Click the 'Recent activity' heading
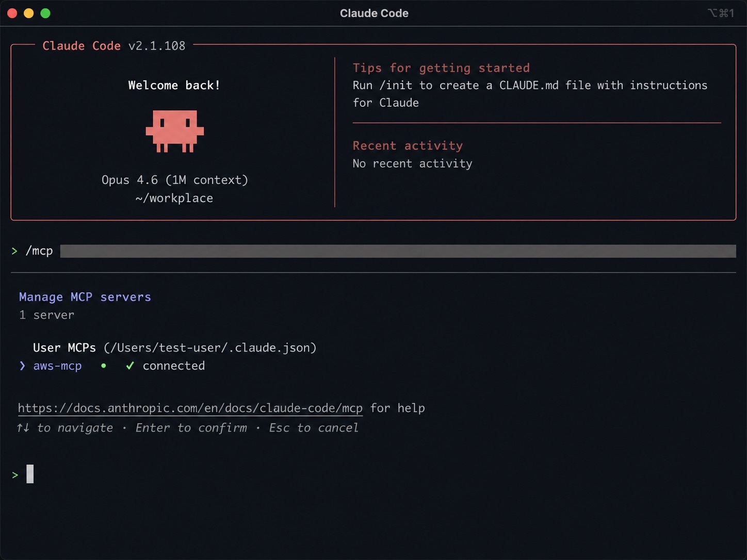This screenshot has width=747, height=560. [x=408, y=146]
